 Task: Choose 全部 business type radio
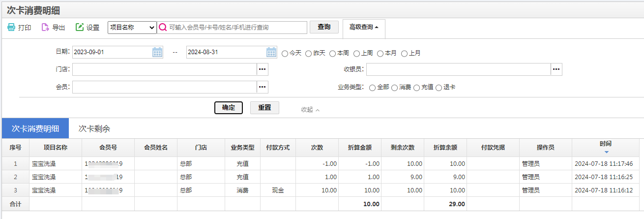coord(372,88)
